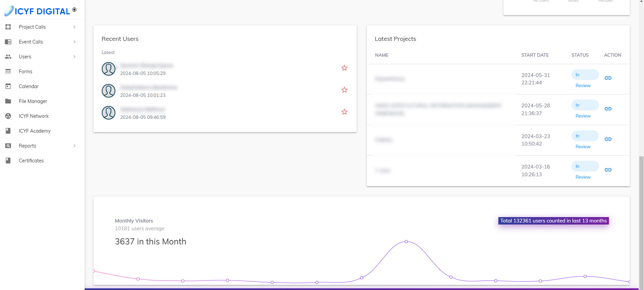Click the Reports sidebar icon

click(x=8, y=146)
